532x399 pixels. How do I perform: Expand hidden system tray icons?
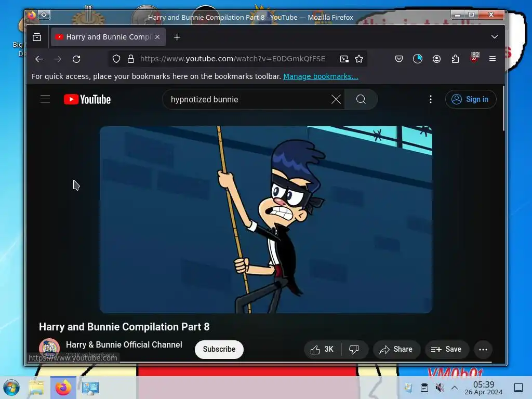(455, 388)
